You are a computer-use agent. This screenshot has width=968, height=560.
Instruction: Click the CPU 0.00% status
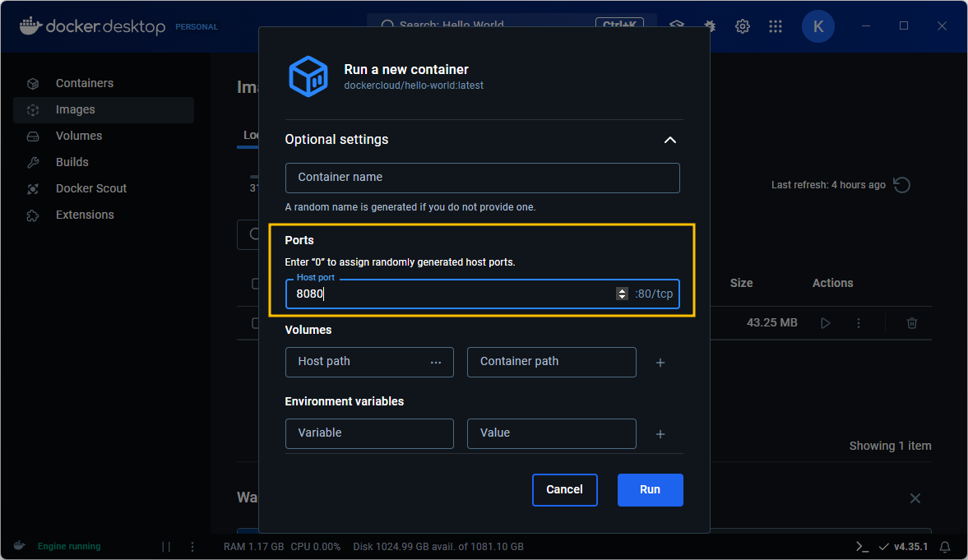click(316, 546)
